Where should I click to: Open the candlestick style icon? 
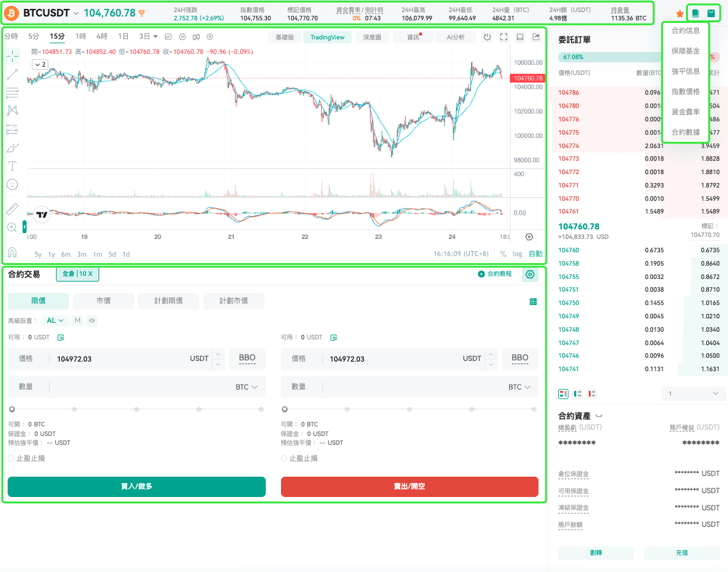pyautogui.click(x=196, y=37)
